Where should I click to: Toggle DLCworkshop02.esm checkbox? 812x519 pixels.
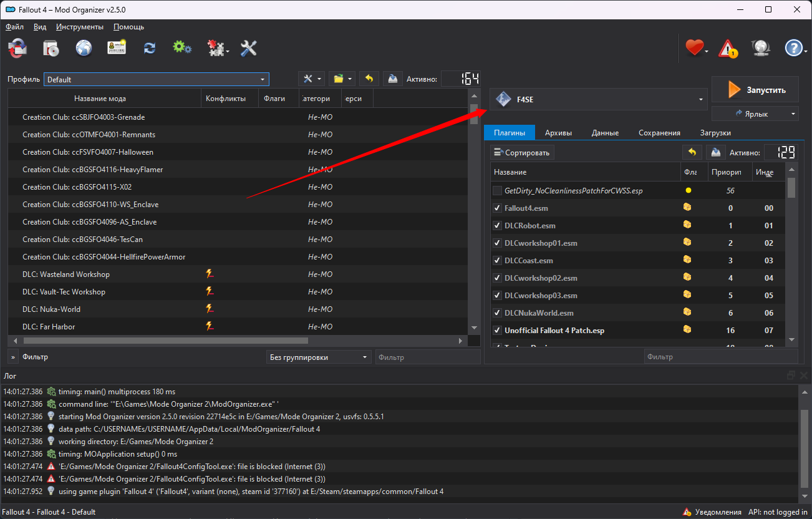pos(497,278)
